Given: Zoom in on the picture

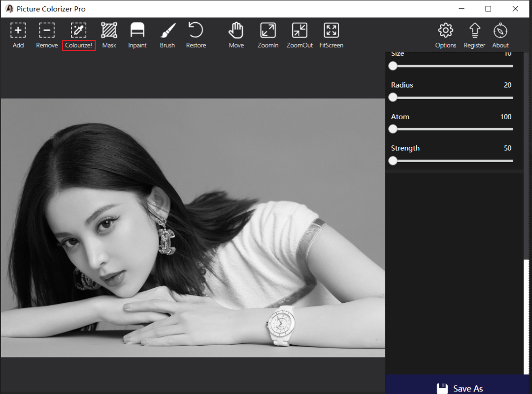Looking at the screenshot, I should coord(267,35).
